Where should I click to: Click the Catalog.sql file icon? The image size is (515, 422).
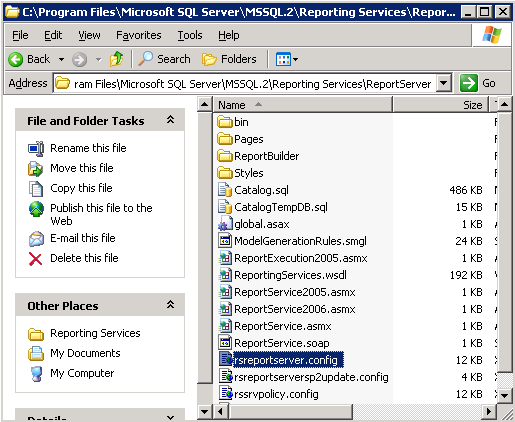coord(225,190)
